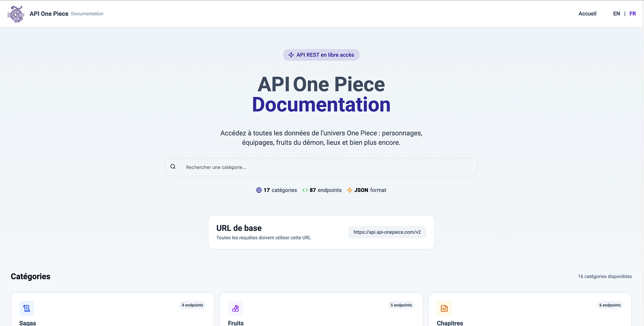
Task: Click the 16 catégories disponibles text
Action: tap(605, 277)
